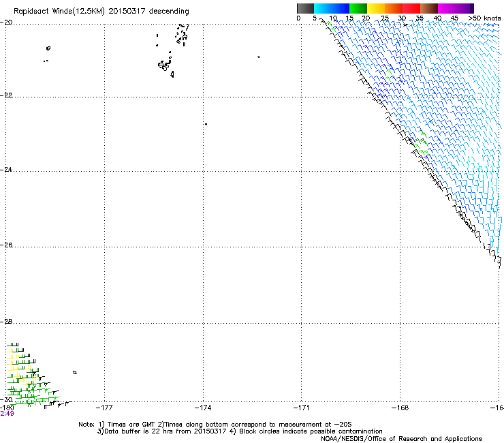Click the orange 25-30 knots color segment
This screenshot has width=504, height=443.
(394, 8)
